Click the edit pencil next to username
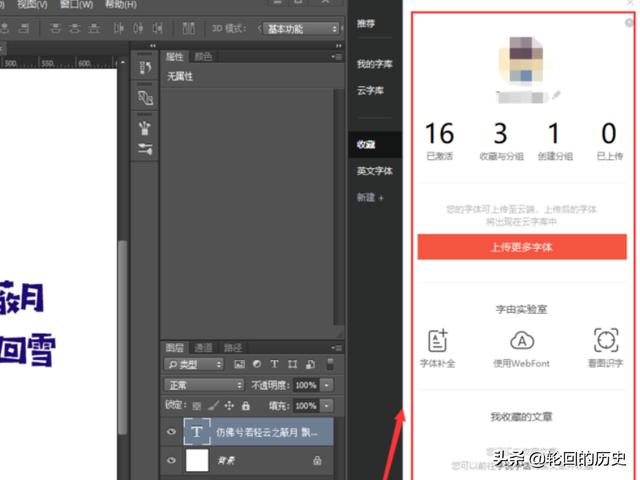 557,96
